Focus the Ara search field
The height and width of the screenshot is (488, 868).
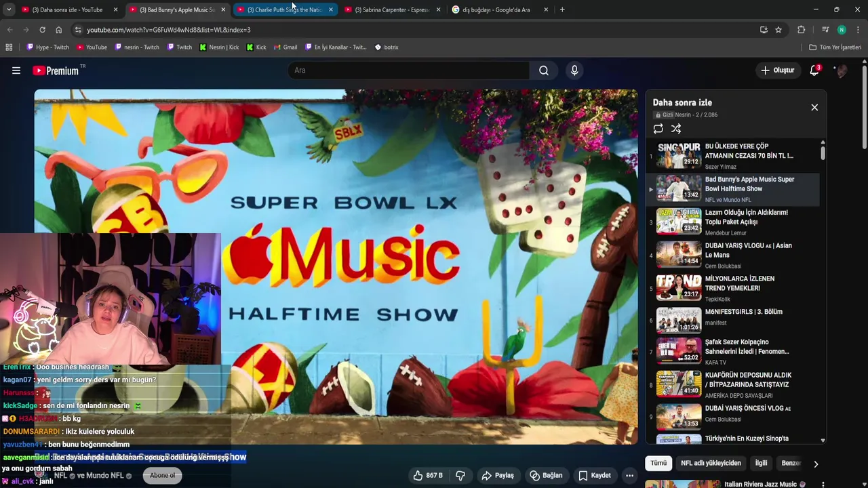coord(409,70)
